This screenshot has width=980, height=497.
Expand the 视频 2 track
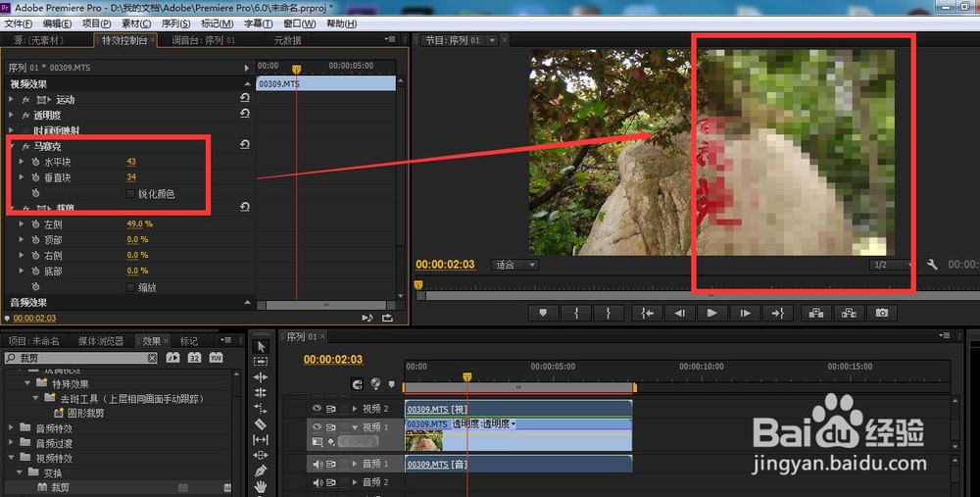(x=355, y=409)
